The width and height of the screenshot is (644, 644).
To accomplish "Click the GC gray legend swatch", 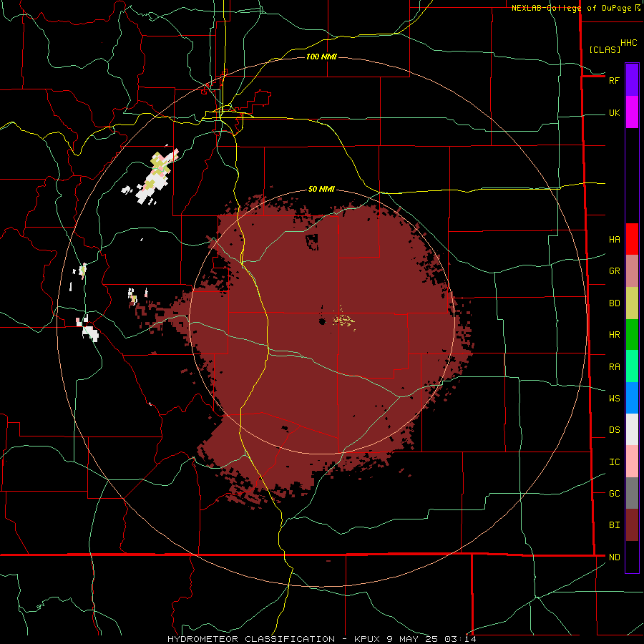I will point(632,493).
